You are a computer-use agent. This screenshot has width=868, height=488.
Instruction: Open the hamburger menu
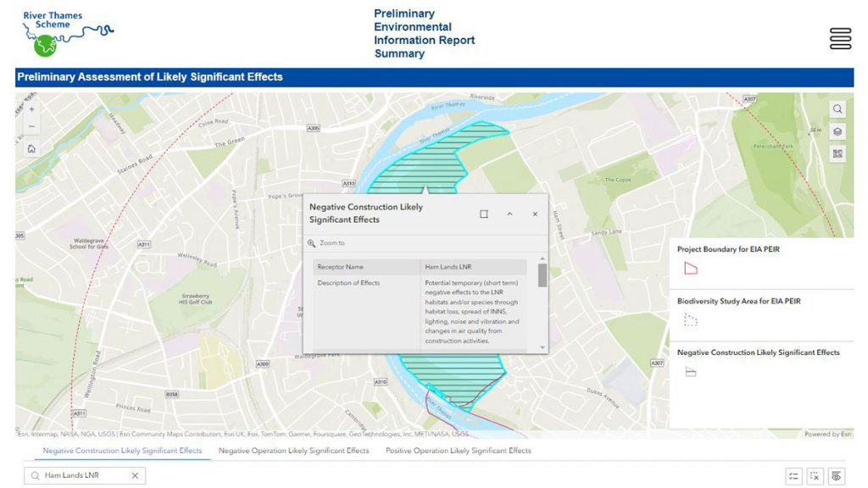[840, 38]
